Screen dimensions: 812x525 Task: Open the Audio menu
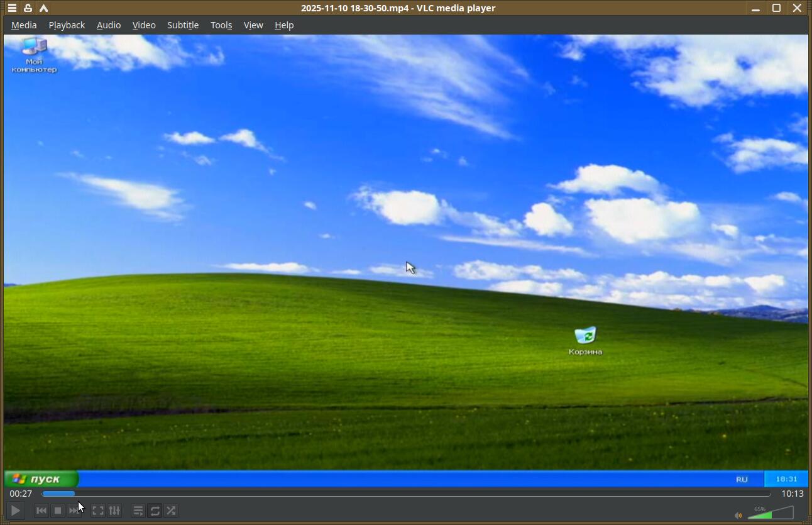[109, 25]
